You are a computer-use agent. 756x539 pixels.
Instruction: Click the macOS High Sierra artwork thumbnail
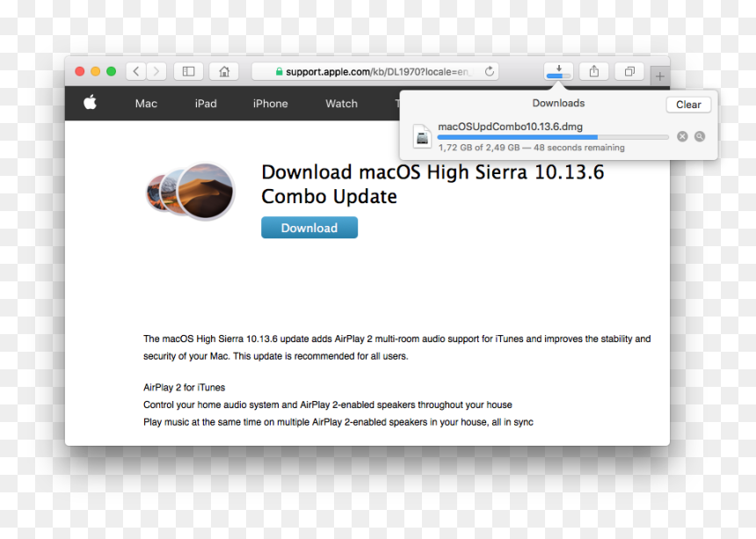pyautogui.click(x=191, y=191)
